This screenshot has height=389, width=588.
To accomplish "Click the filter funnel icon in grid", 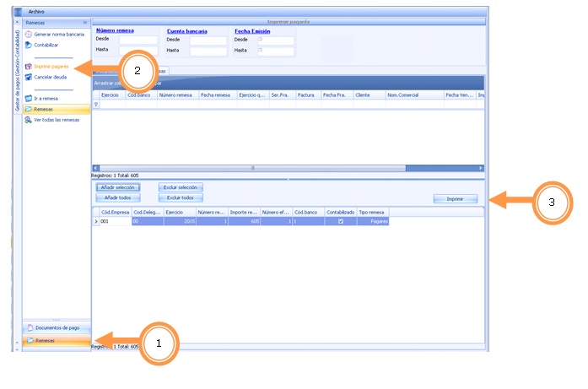I will (95, 105).
